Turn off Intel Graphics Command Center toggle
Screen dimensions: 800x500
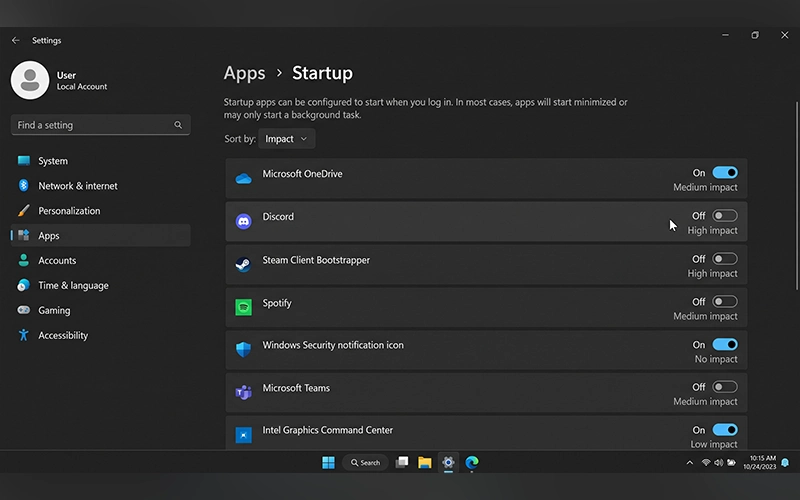725,430
